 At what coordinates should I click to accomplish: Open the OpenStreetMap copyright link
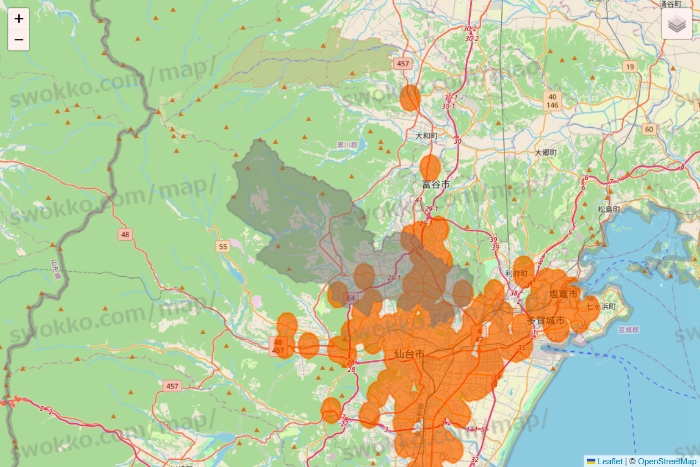(x=665, y=461)
